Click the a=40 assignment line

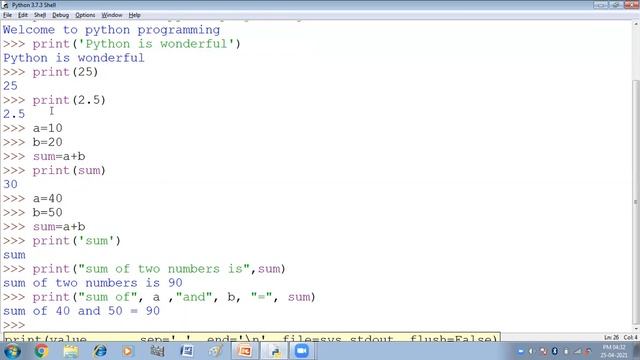point(48,199)
